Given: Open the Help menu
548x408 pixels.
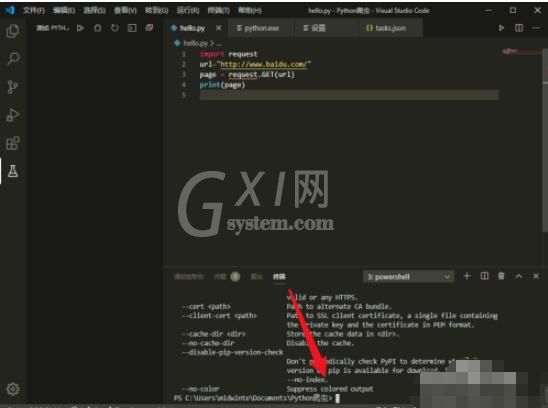Looking at the screenshot, I should (250, 10).
